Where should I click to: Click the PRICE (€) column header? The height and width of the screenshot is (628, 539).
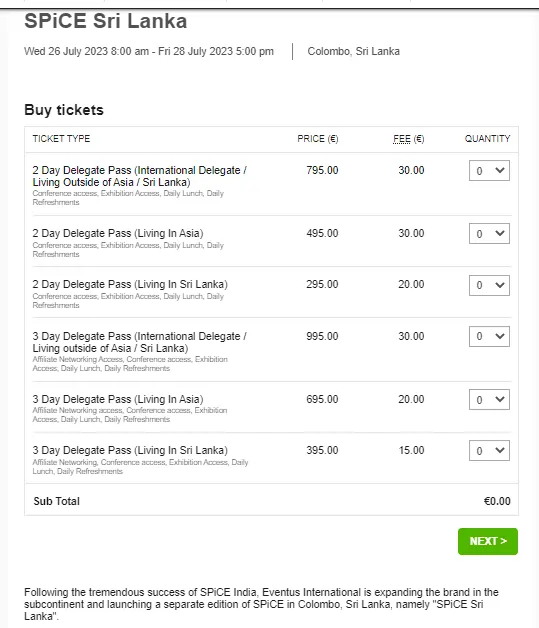pos(318,139)
